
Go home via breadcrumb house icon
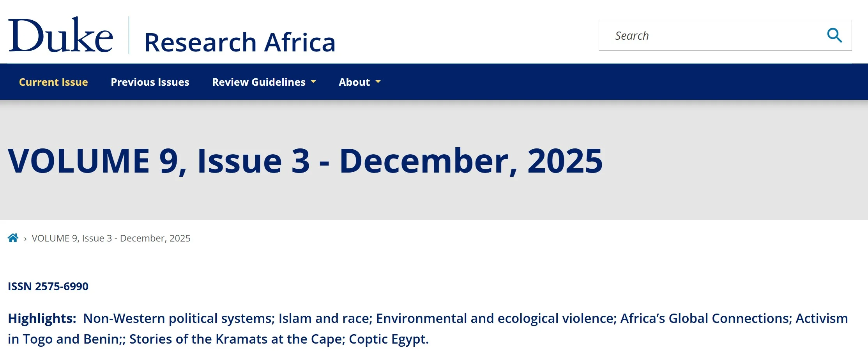13,238
